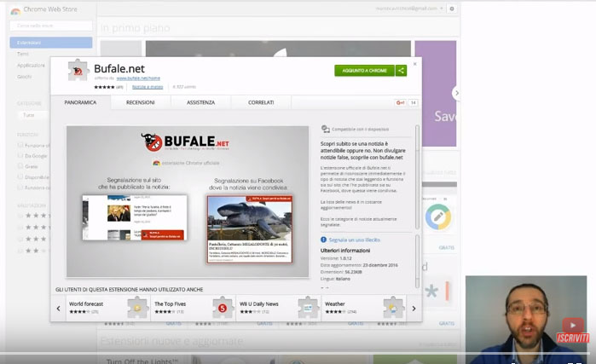
Task: Click the Web Store search field
Action: 49,26
